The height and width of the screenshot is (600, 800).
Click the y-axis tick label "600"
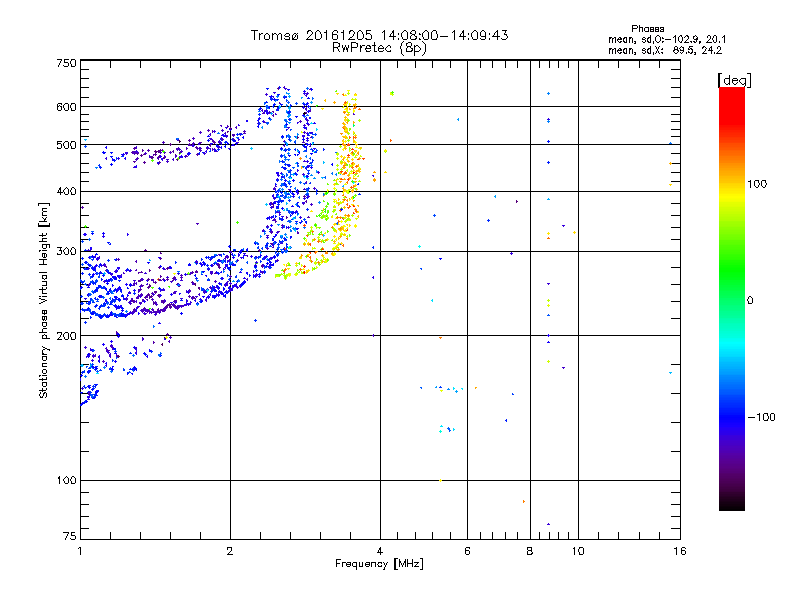[x=66, y=107]
